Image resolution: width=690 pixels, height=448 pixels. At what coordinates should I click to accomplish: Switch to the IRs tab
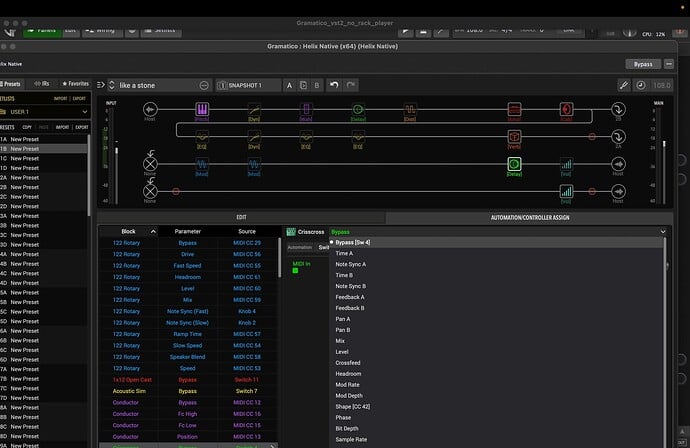coord(42,84)
